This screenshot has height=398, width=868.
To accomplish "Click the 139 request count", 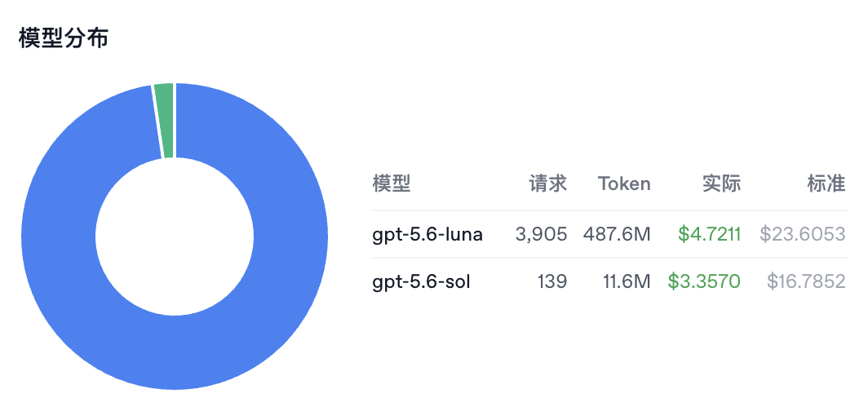I will [x=552, y=282].
